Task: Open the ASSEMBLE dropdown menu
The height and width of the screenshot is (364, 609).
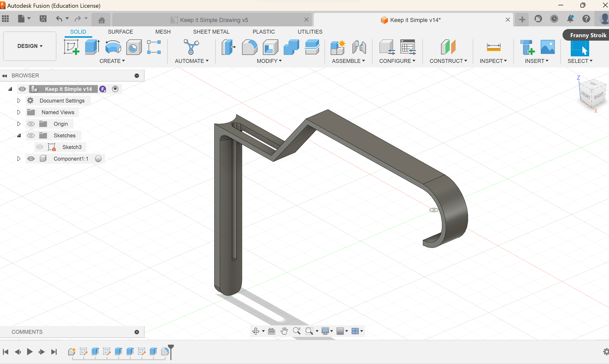Action: [x=348, y=61]
